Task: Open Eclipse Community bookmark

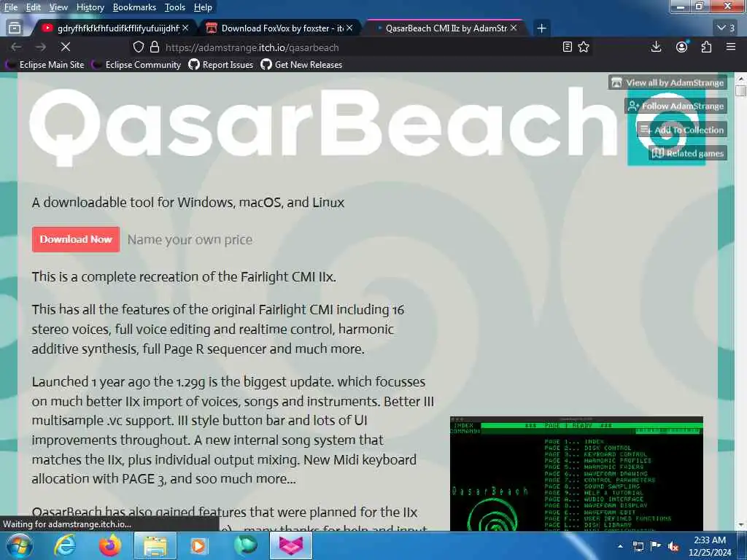Action: click(137, 65)
